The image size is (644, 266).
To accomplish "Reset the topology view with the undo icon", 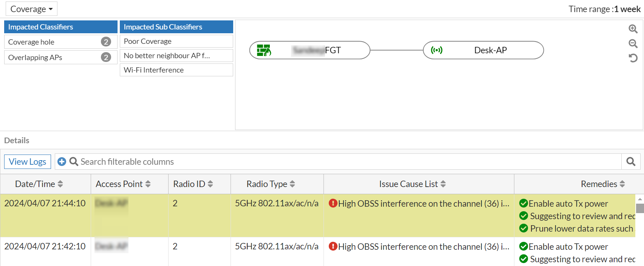I will click(633, 58).
